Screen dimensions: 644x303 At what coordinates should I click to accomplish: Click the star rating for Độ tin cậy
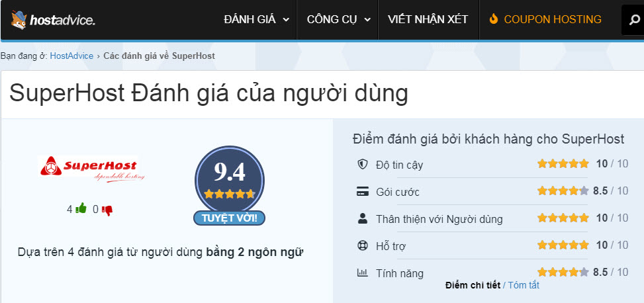(563, 164)
